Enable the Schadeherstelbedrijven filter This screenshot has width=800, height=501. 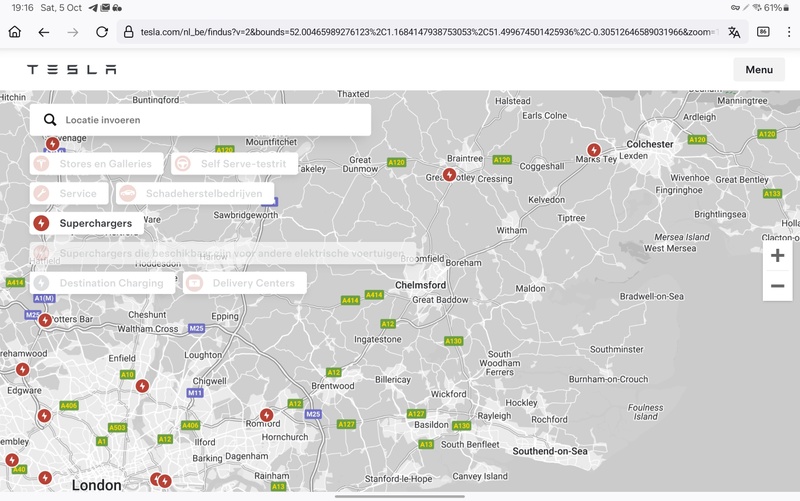tap(195, 193)
